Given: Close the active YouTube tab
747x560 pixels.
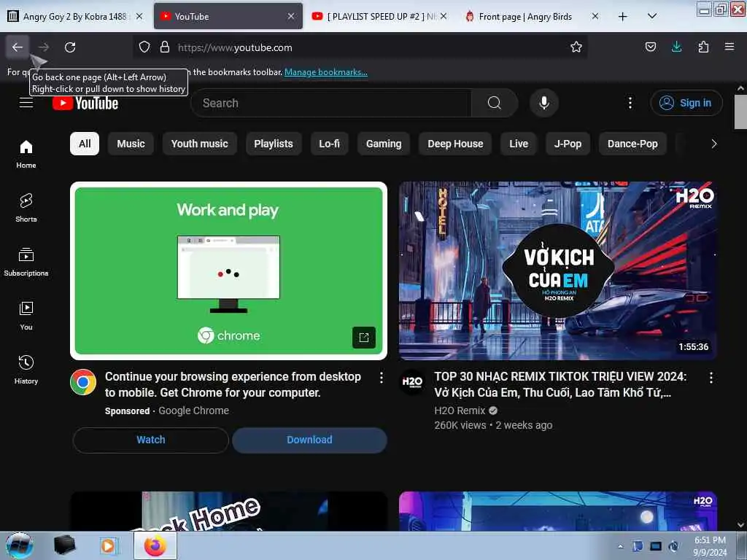Looking at the screenshot, I should coord(290,17).
